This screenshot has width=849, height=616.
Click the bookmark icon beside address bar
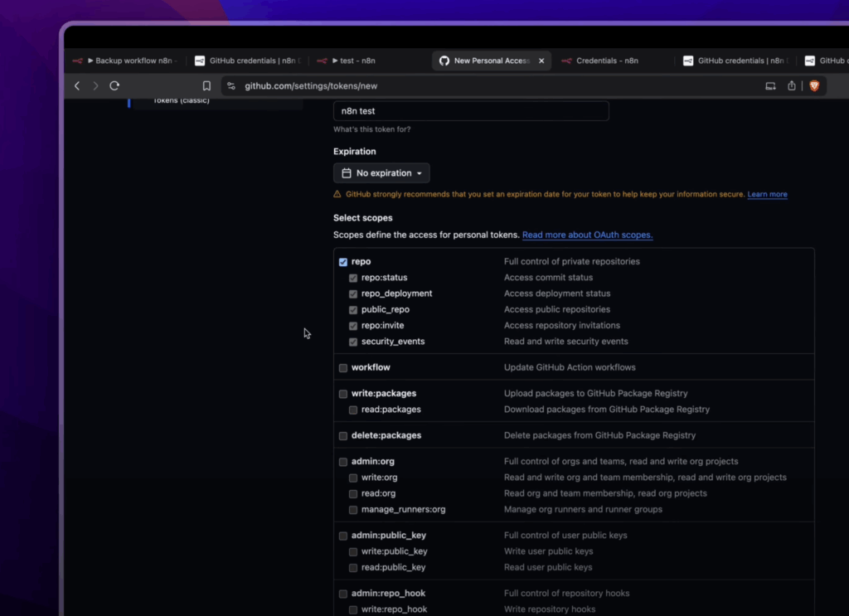coord(206,85)
